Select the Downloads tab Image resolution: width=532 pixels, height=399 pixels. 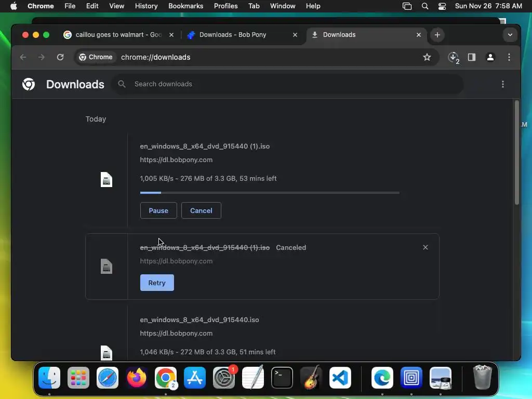tap(366, 35)
